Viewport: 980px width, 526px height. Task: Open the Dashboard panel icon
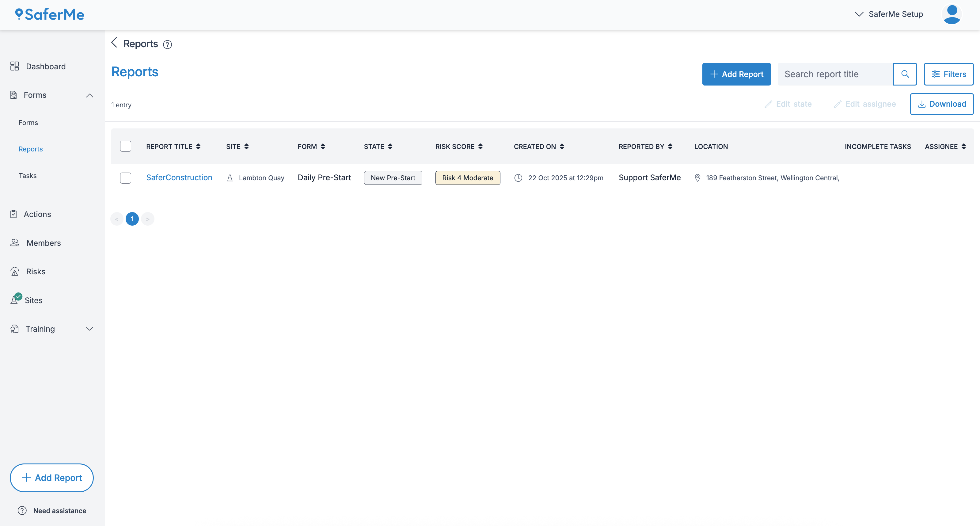[14, 66]
